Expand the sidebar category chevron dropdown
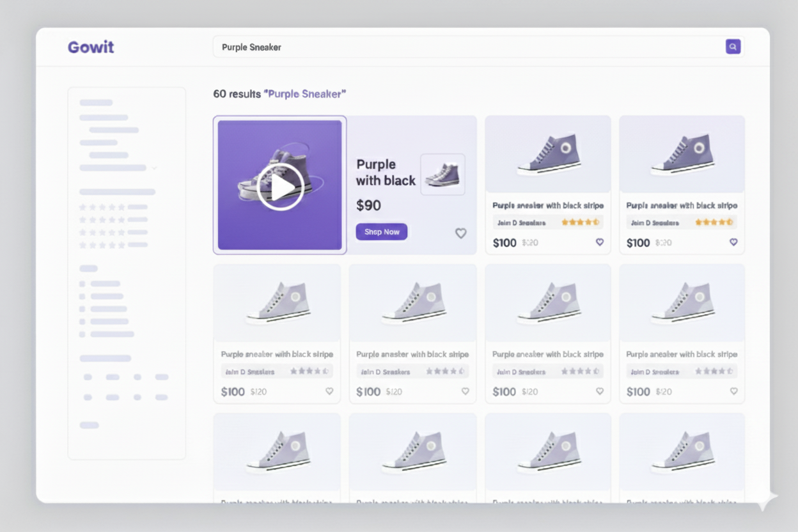The image size is (798, 532). pyautogui.click(x=153, y=168)
